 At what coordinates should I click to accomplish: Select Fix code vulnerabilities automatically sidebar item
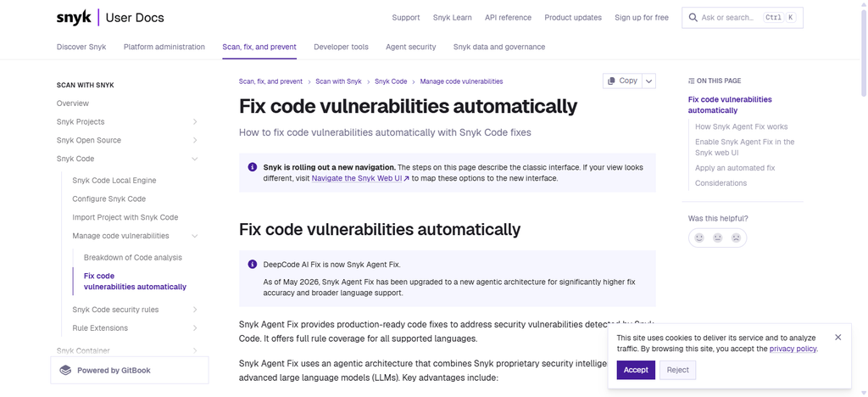click(x=135, y=282)
